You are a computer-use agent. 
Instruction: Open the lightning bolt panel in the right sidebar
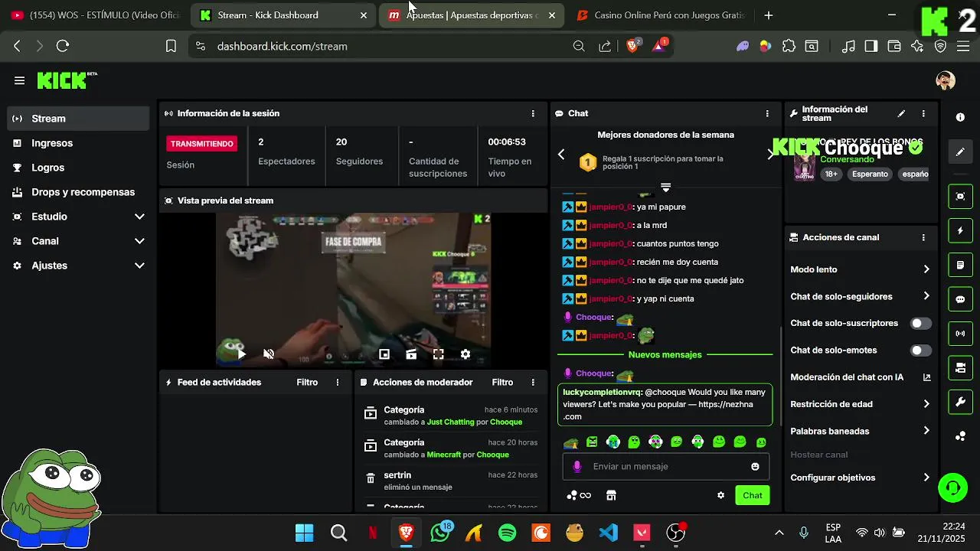tap(960, 230)
